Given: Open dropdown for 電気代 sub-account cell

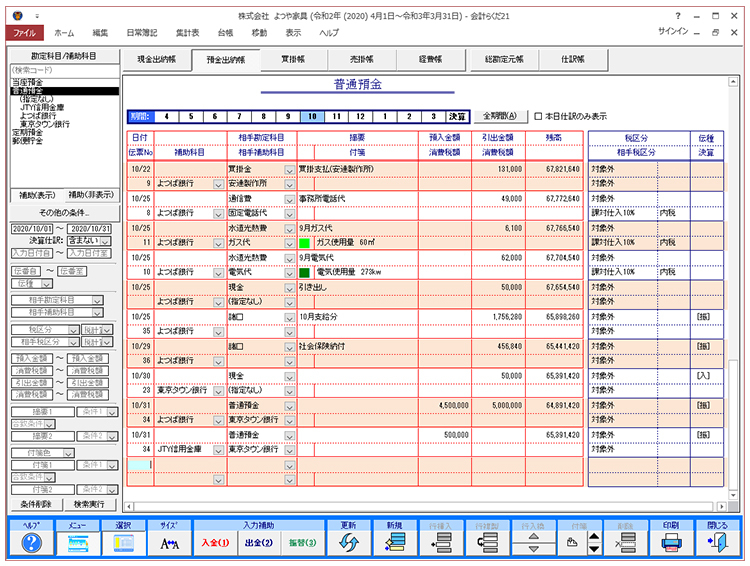Looking at the screenshot, I should [x=289, y=273].
